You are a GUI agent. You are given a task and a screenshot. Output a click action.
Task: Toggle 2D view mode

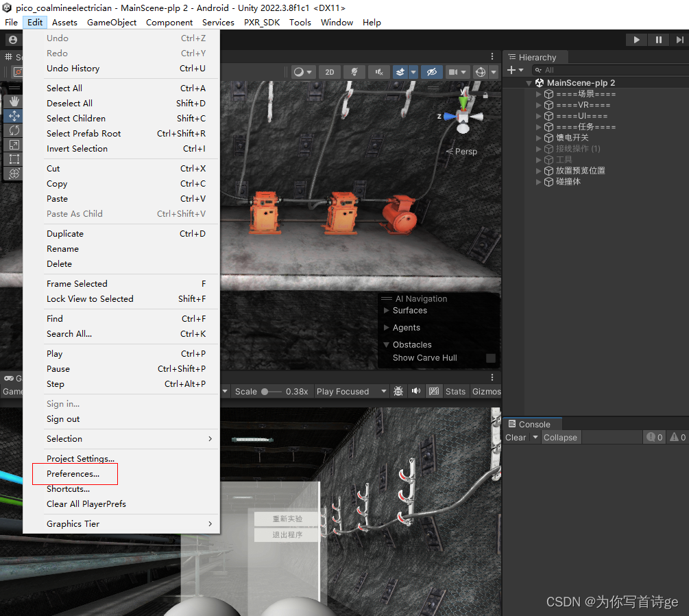pyautogui.click(x=330, y=72)
